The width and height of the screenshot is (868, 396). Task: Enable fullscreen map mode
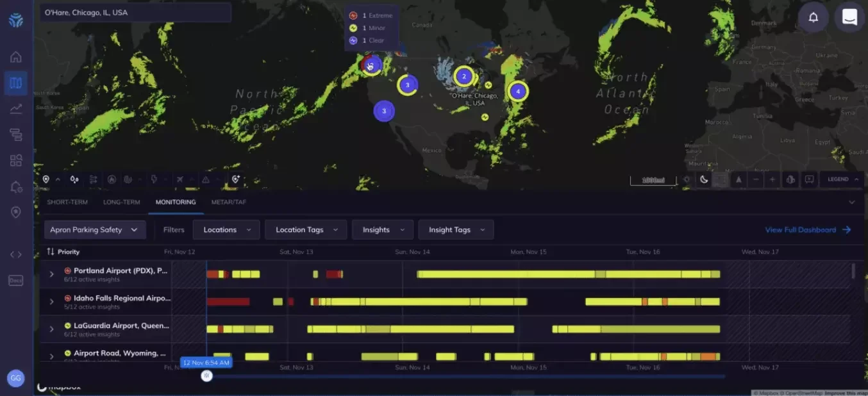click(x=809, y=179)
